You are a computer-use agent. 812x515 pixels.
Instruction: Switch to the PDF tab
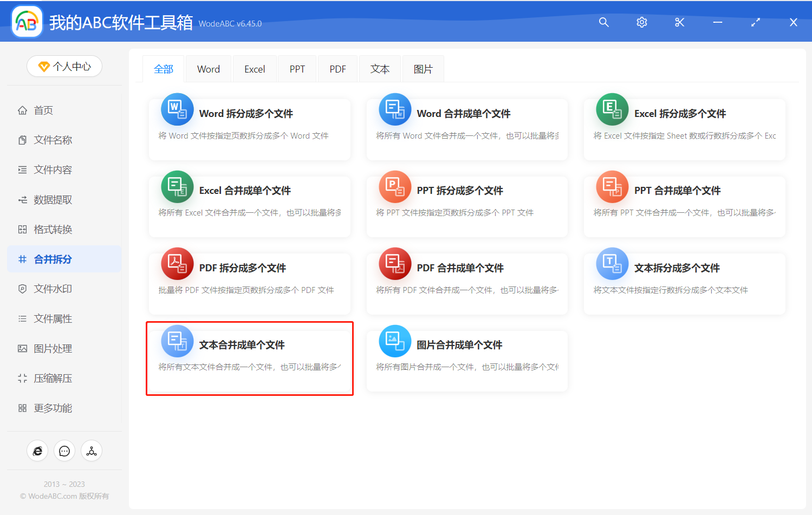[337, 69]
